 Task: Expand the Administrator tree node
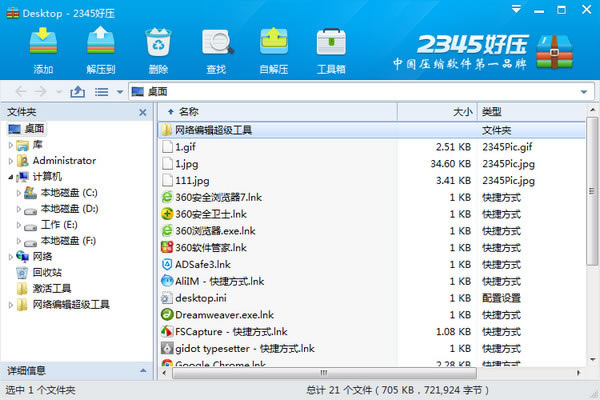click(x=11, y=161)
